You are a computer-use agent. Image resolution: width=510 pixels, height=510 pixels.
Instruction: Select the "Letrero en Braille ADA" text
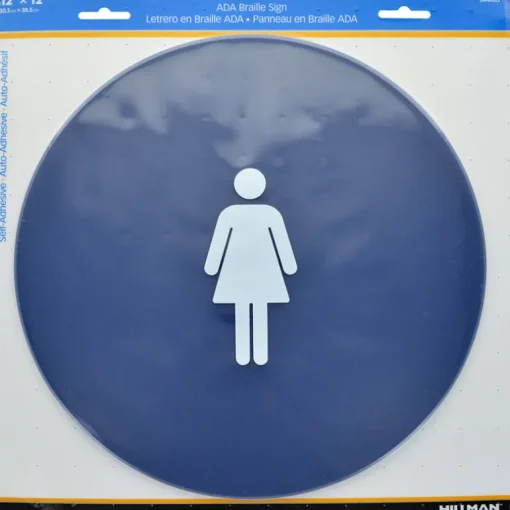pyautogui.click(x=194, y=19)
